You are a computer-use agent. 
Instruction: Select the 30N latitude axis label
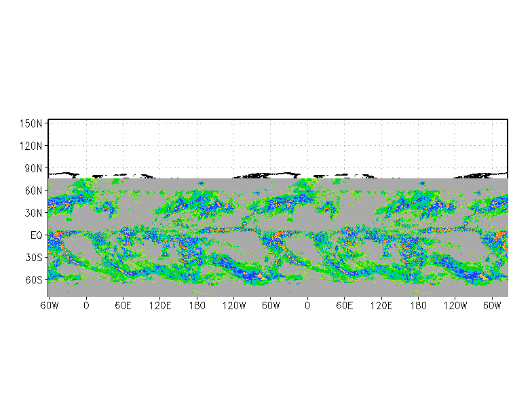click(x=33, y=213)
